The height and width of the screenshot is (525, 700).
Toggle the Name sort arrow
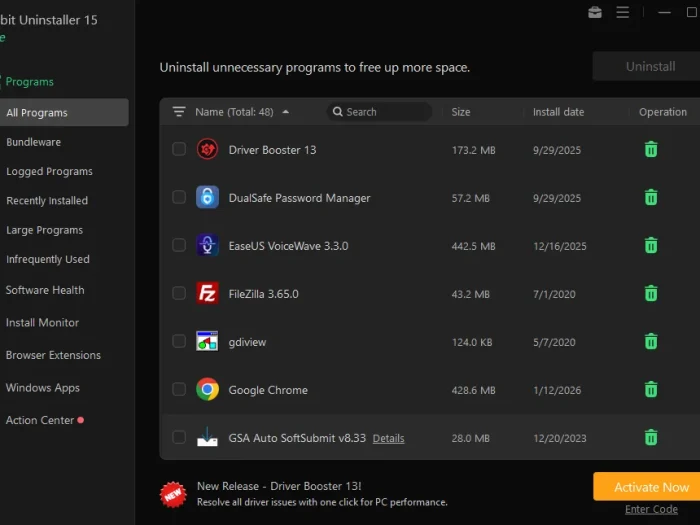tap(286, 112)
